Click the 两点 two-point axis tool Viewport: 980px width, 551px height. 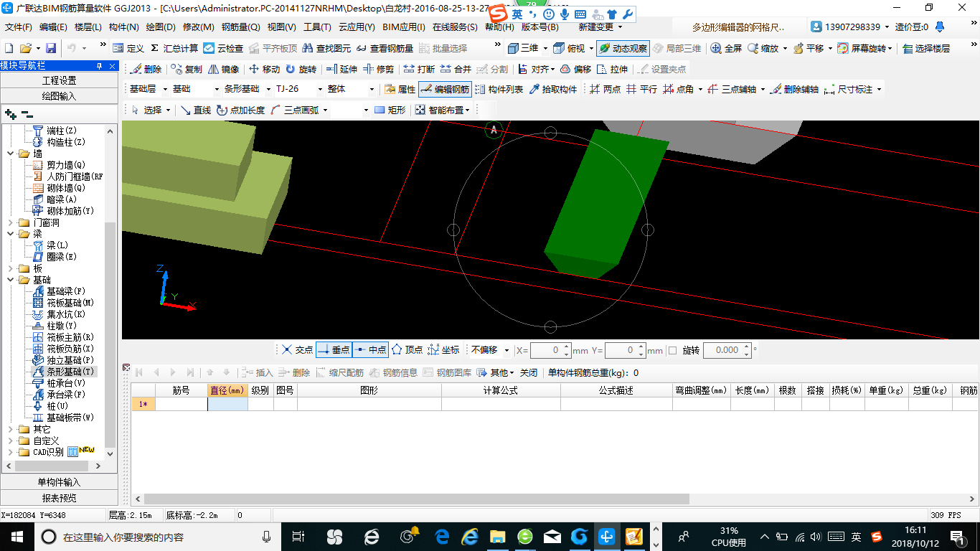[605, 90]
